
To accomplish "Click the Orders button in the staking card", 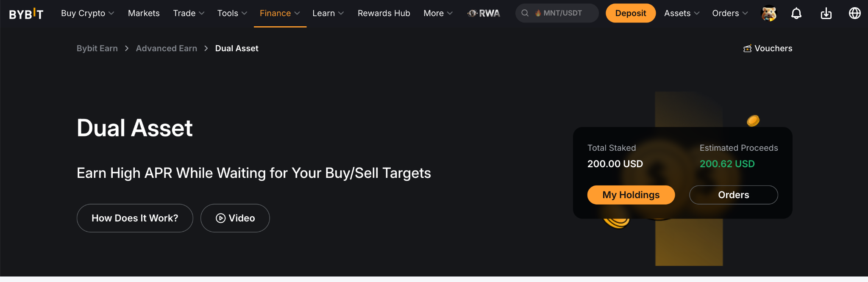I will tap(734, 195).
